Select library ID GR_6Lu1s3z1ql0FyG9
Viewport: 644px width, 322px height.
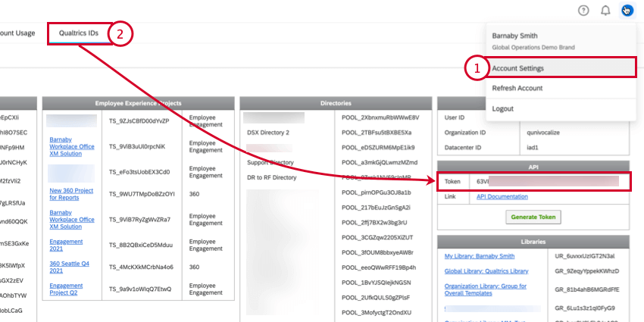pyautogui.click(x=585, y=308)
